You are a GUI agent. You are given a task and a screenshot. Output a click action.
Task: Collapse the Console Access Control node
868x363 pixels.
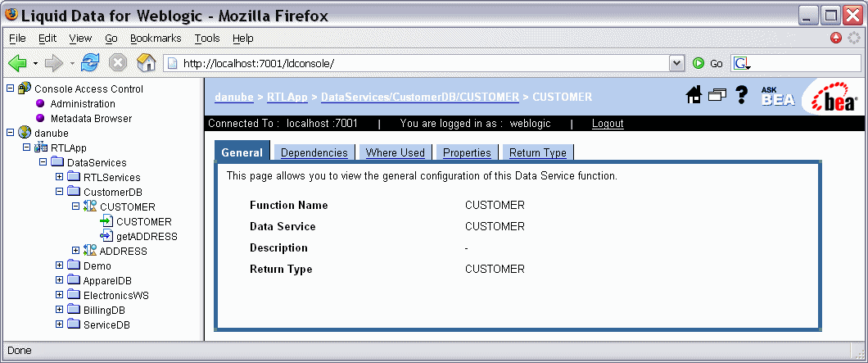click(x=9, y=88)
